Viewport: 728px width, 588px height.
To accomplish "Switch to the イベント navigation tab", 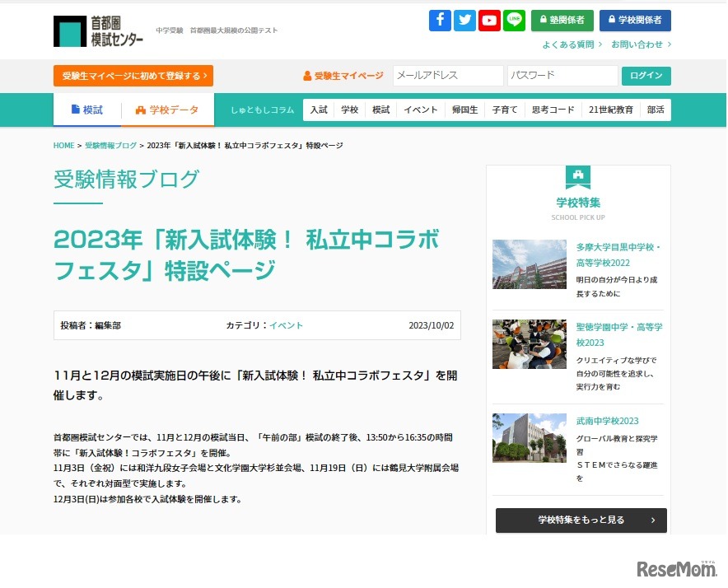I will (420, 109).
